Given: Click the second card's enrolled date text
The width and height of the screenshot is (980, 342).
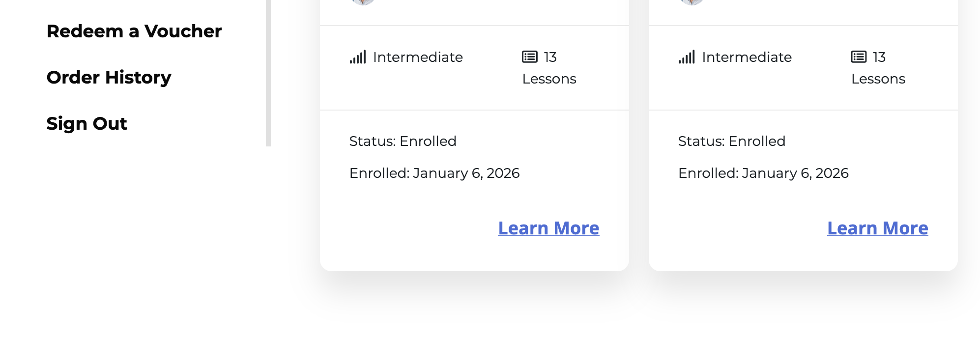Looking at the screenshot, I should coord(763,173).
